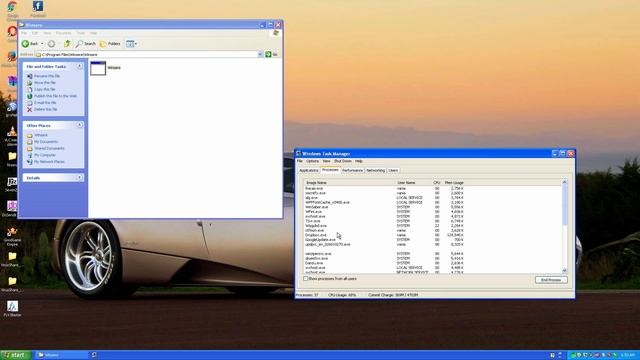Open Task Manager Shut Down menu
640x360 pixels.
pos(343,161)
